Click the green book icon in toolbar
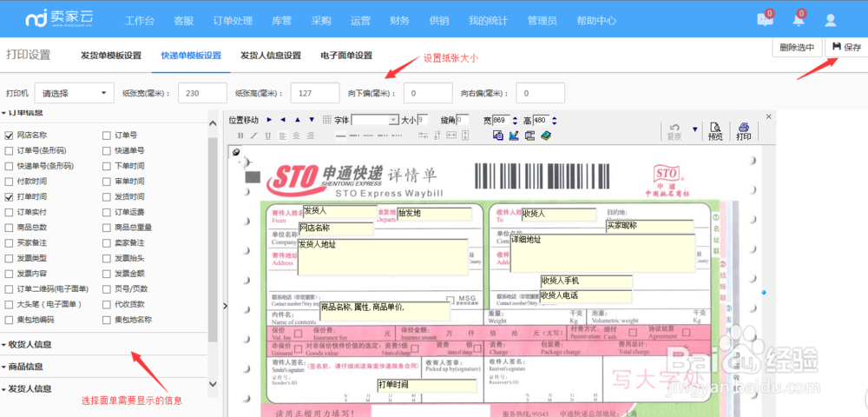Image resolution: width=868 pixels, height=417 pixels. click(x=546, y=136)
